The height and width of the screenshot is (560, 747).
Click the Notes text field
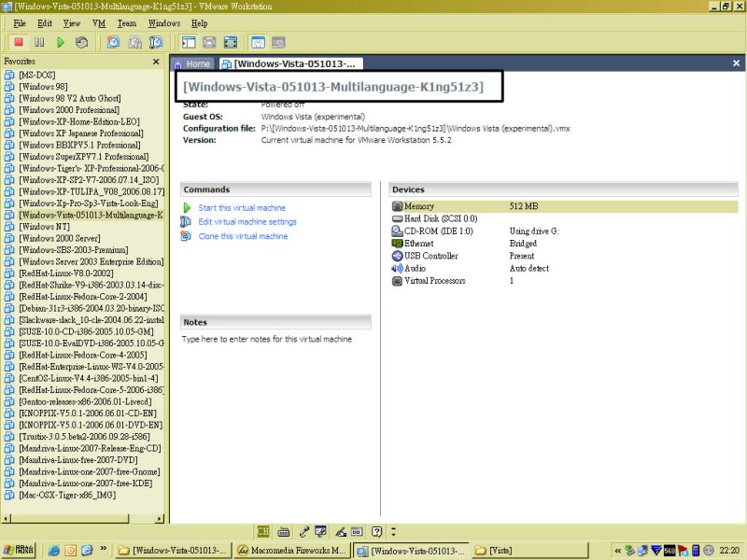point(275,339)
